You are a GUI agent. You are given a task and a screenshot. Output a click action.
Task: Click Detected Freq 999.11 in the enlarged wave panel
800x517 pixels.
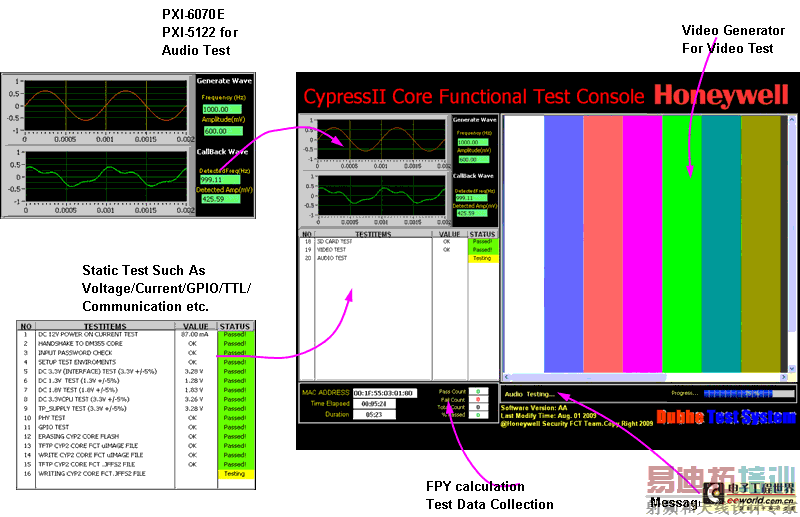[220, 180]
